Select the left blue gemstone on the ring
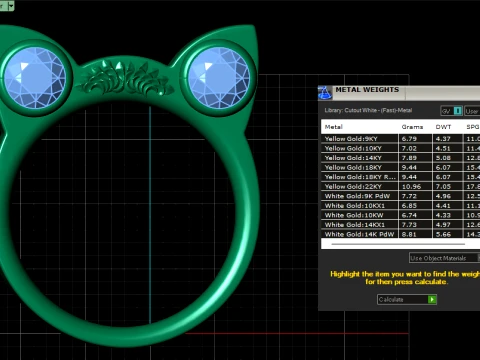480x360 pixels. coord(35,78)
